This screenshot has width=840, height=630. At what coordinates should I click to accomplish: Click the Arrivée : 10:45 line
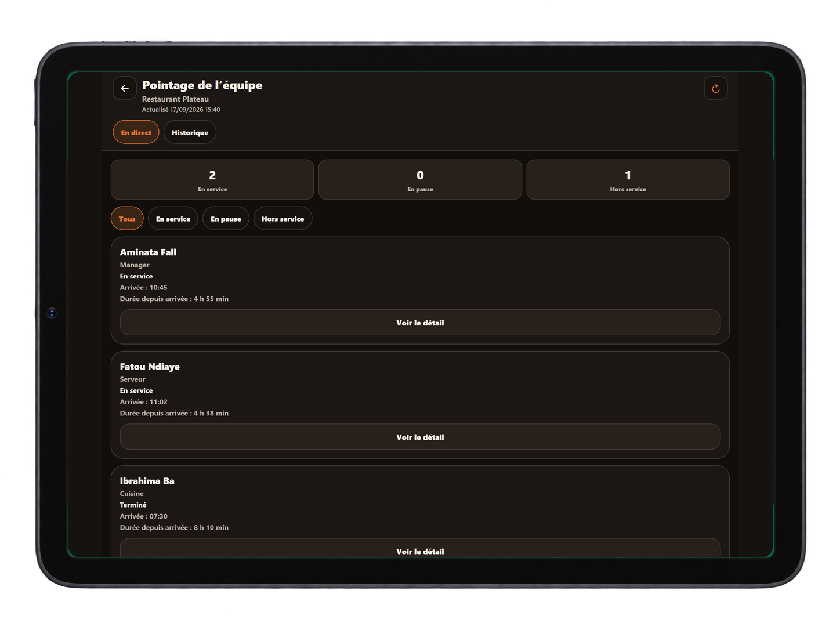tap(143, 288)
